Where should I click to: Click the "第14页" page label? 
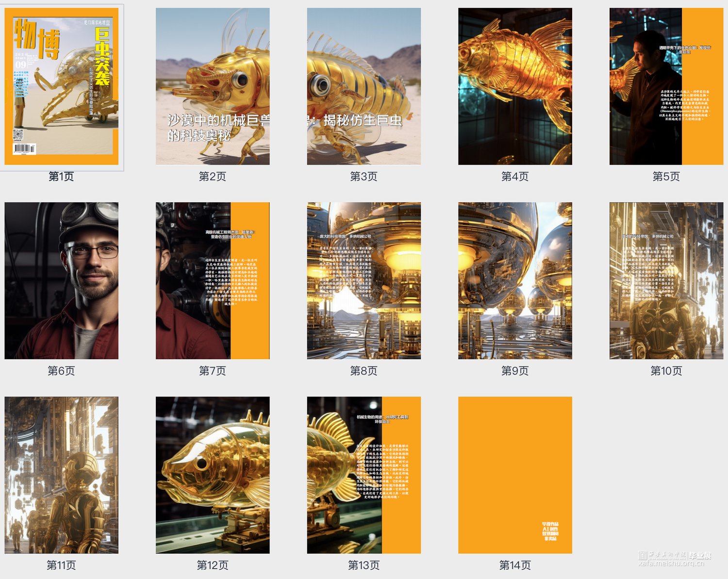point(515,565)
